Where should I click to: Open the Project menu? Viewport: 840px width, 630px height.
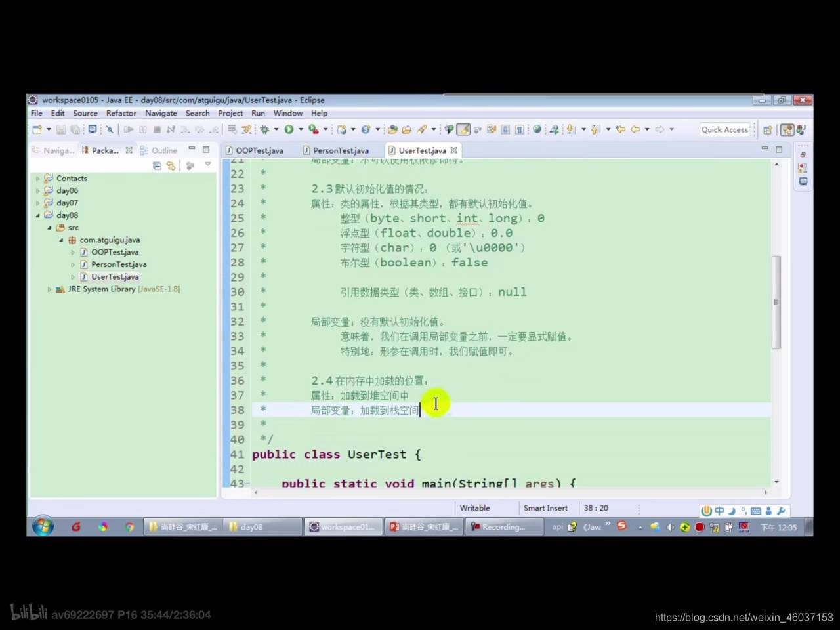230,113
